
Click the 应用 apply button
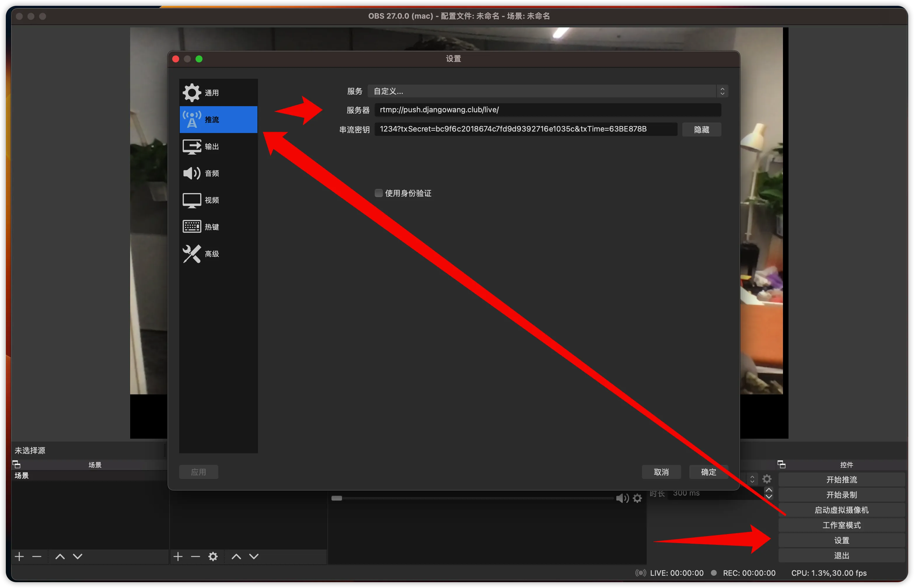198,472
